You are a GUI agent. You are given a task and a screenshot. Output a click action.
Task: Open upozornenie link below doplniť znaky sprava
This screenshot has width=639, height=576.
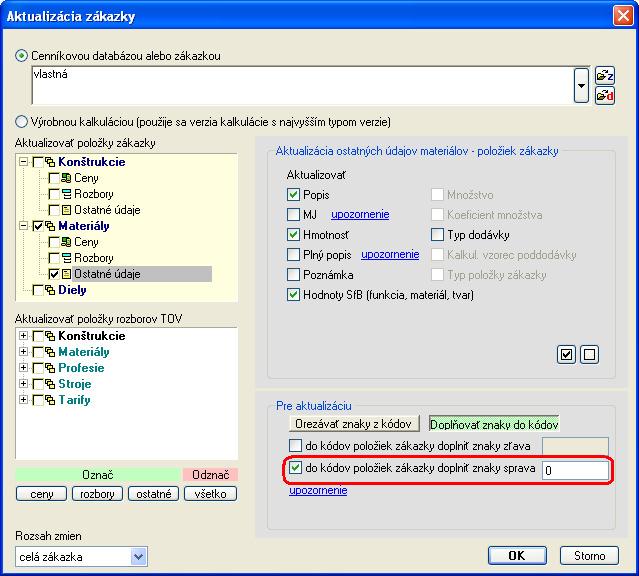pyautogui.click(x=318, y=490)
